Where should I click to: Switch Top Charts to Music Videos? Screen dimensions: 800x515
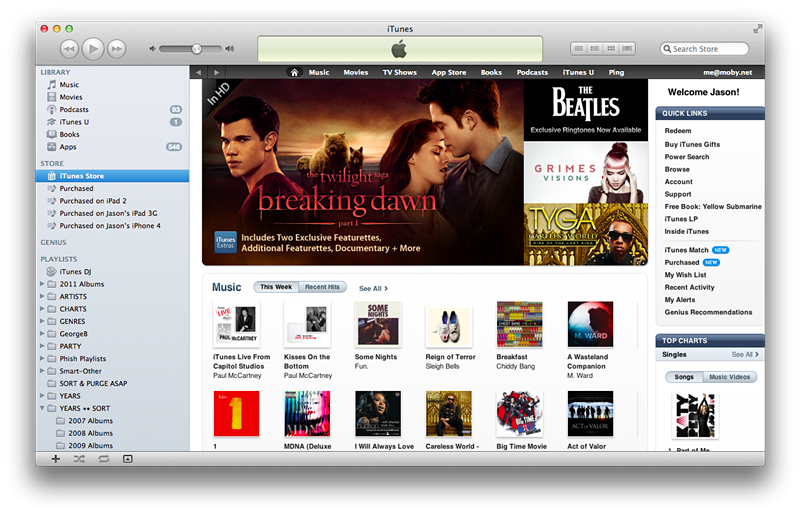[x=732, y=377]
